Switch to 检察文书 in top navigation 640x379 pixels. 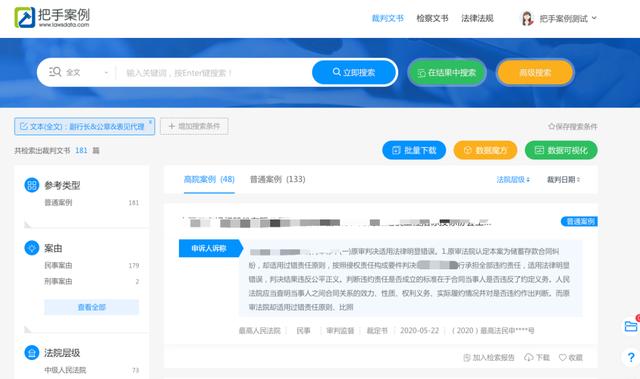(432, 18)
